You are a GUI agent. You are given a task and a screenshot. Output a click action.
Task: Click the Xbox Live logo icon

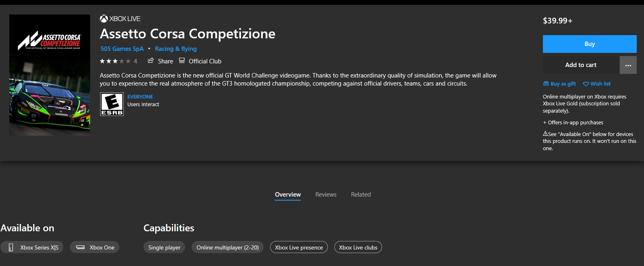104,19
